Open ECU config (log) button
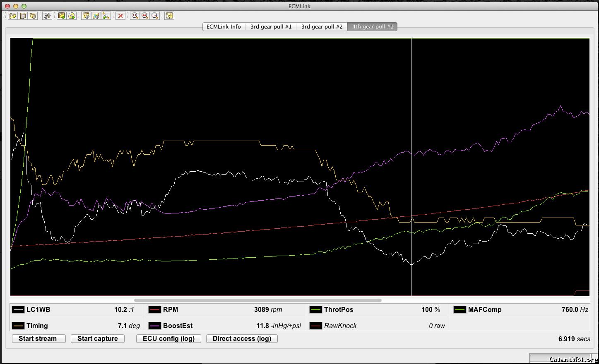599x364 pixels. tap(168, 338)
